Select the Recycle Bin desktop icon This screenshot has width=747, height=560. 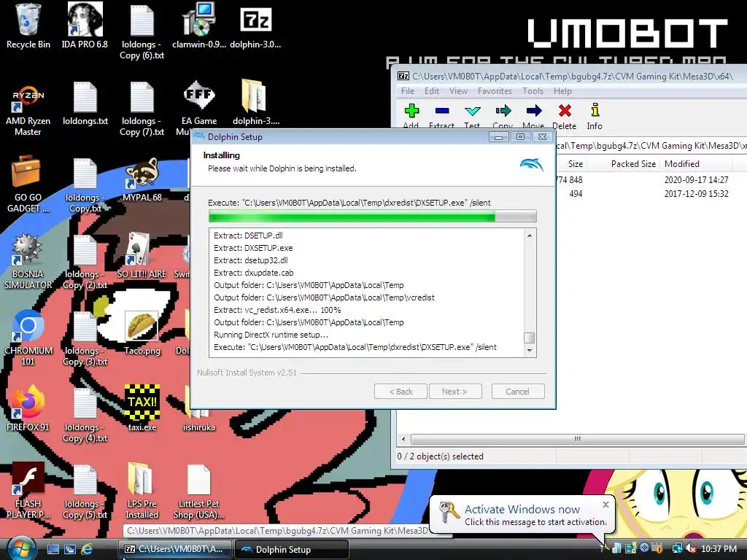28,26
